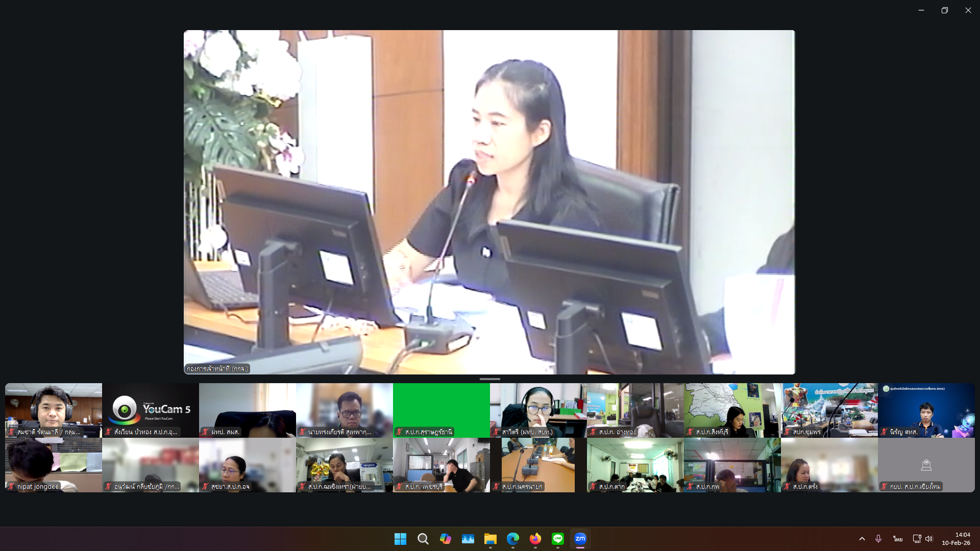The height and width of the screenshot is (551, 980).
Task: Open Windows Search from the taskbar
Action: coord(423,538)
